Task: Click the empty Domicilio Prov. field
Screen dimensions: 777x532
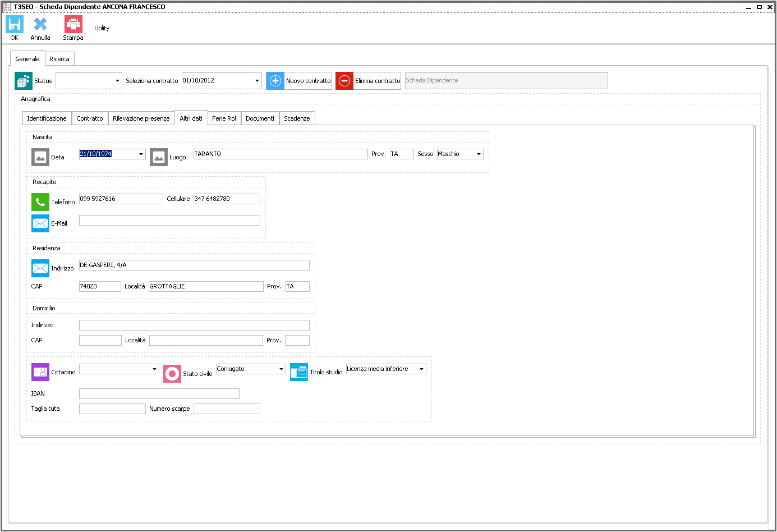Action: tap(297, 340)
